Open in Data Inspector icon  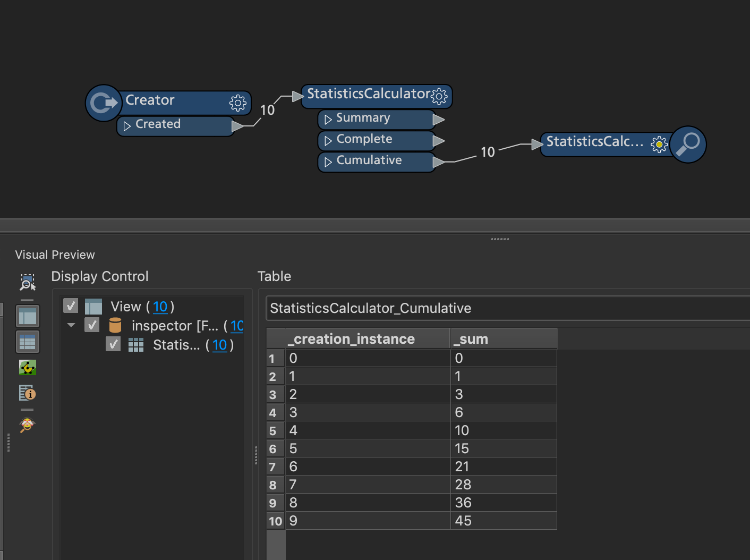click(27, 425)
